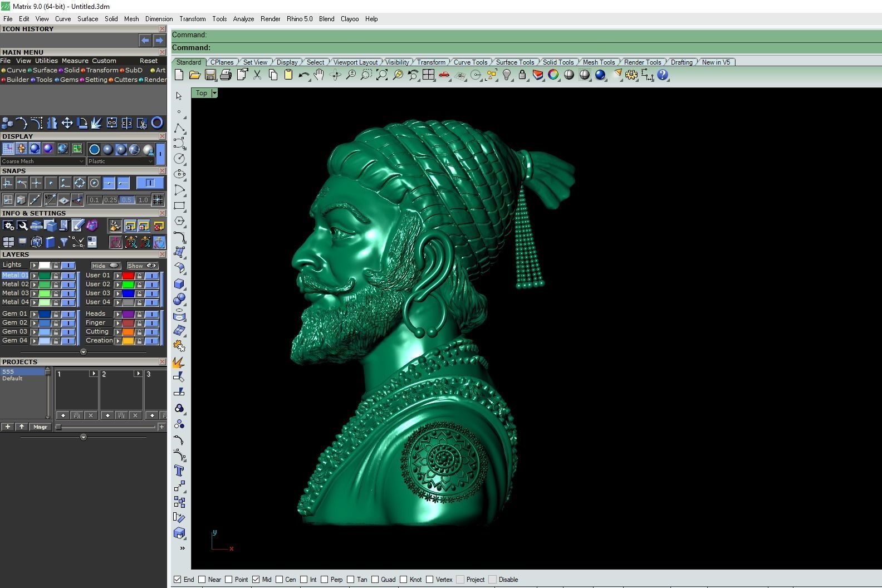The image size is (882, 588).
Task: Open the Help question mark icon
Action: 663,75
